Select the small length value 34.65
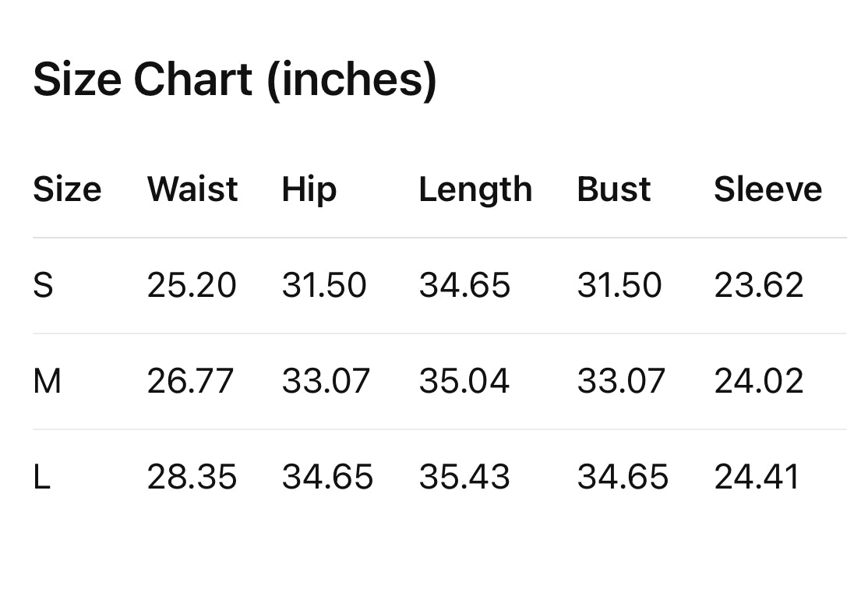This screenshot has height=607, width=868. tap(464, 285)
